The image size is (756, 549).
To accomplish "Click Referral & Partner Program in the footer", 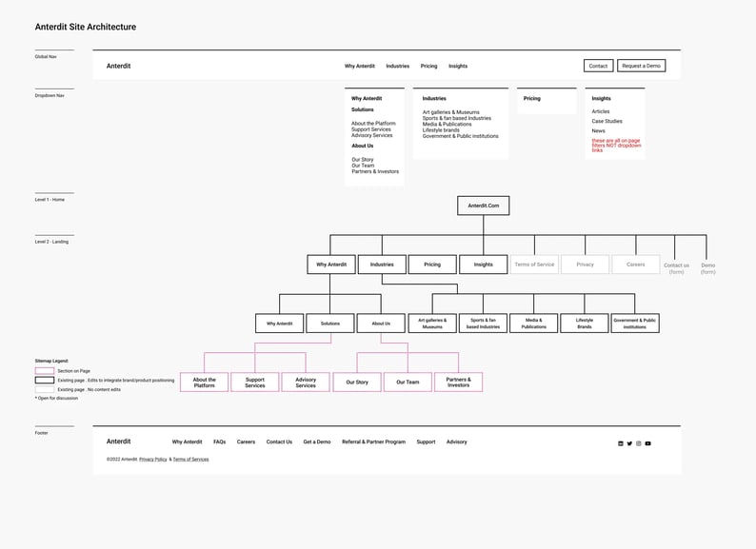I will 373,442.
